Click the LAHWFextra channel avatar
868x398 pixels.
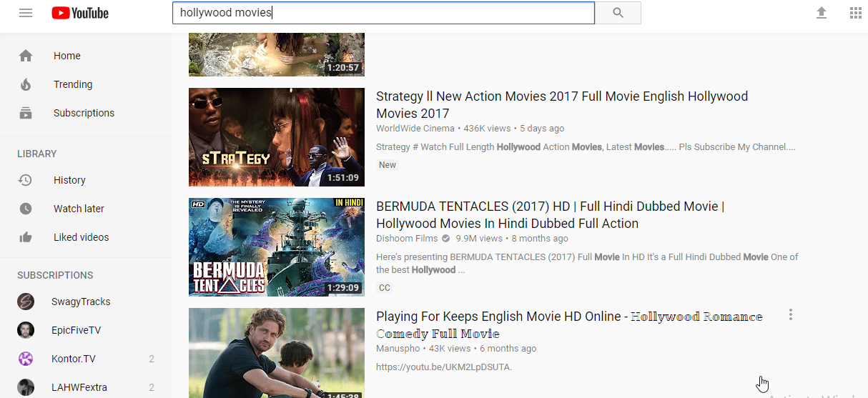click(26, 387)
